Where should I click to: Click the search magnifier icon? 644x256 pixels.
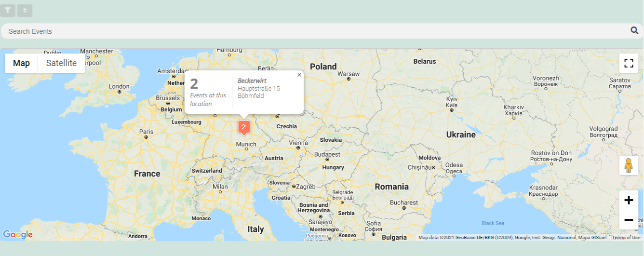coord(634,31)
